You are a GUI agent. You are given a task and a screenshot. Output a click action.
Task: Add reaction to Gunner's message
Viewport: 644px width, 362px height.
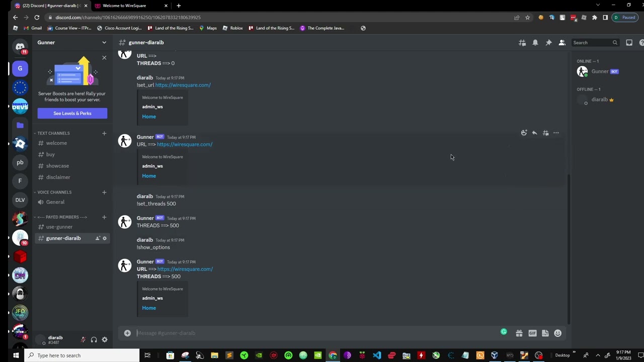[524, 133]
